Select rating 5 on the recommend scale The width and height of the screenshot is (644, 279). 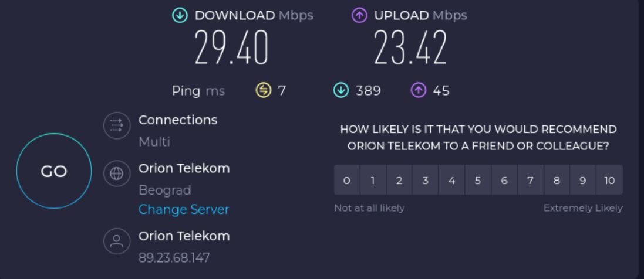(x=478, y=180)
